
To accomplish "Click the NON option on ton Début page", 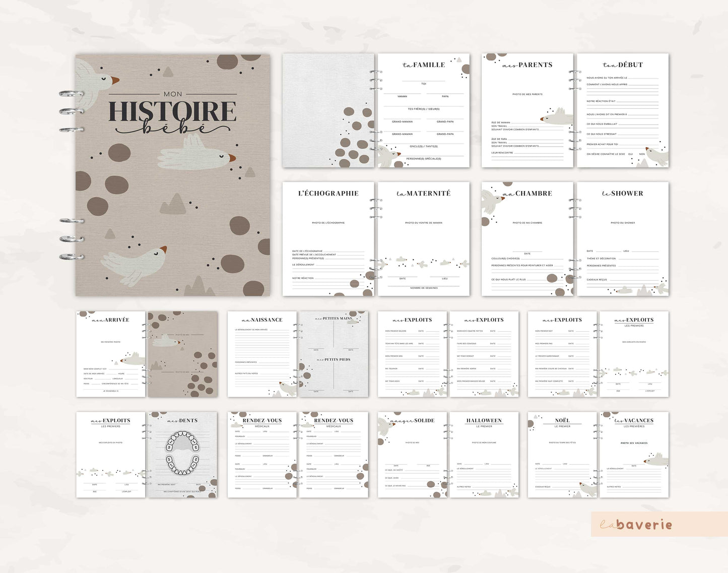I will (x=642, y=154).
